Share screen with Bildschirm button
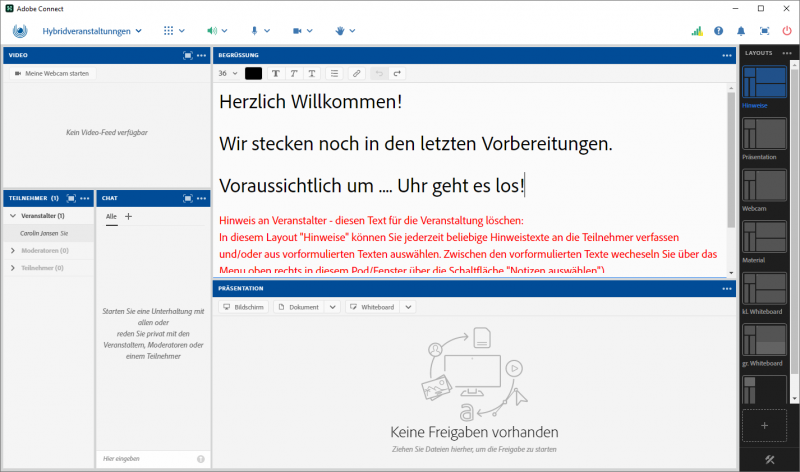Viewport: 800px width, 472px height. [244, 307]
